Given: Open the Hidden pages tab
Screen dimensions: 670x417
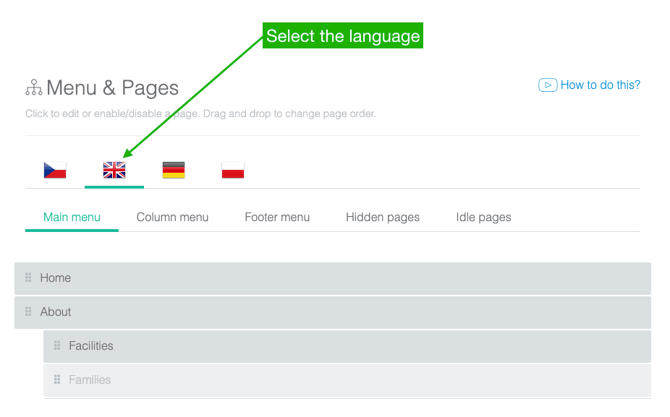Looking at the screenshot, I should click(382, 217).
